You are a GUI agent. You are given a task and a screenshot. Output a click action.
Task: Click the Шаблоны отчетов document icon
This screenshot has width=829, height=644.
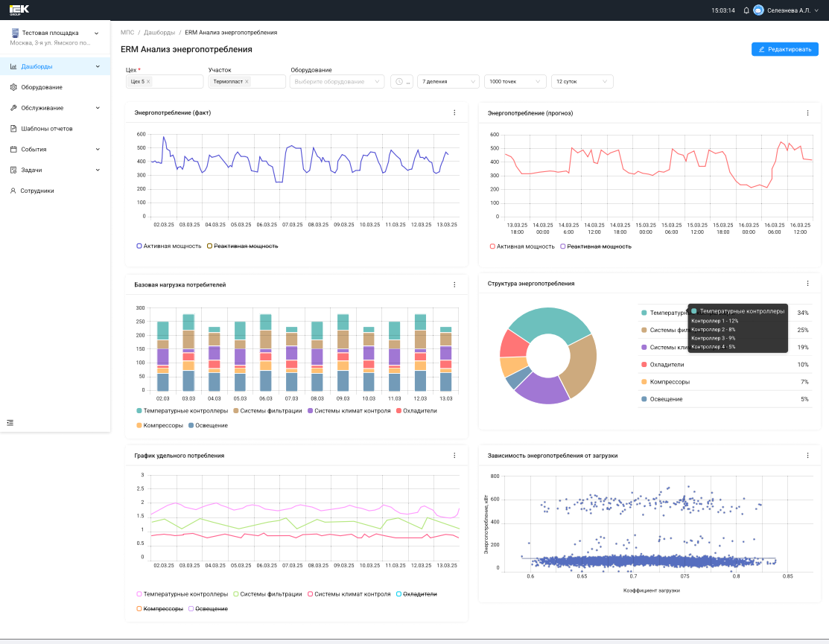pos(13,128)
